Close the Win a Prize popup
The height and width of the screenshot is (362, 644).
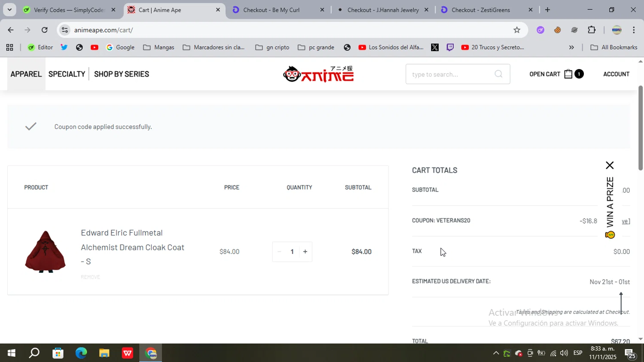(x=610, y=165)
